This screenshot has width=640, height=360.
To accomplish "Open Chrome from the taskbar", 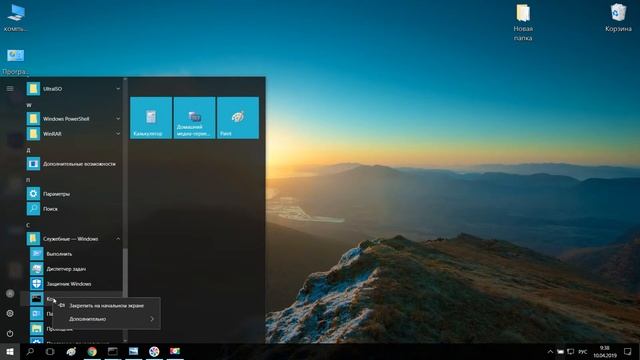I will tap(92, 351).
